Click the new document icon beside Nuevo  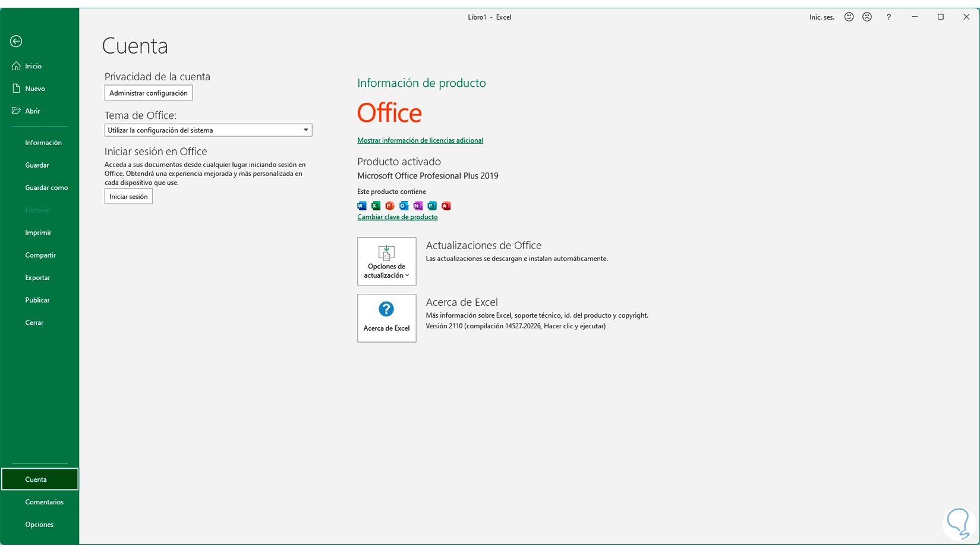[16, 89]
